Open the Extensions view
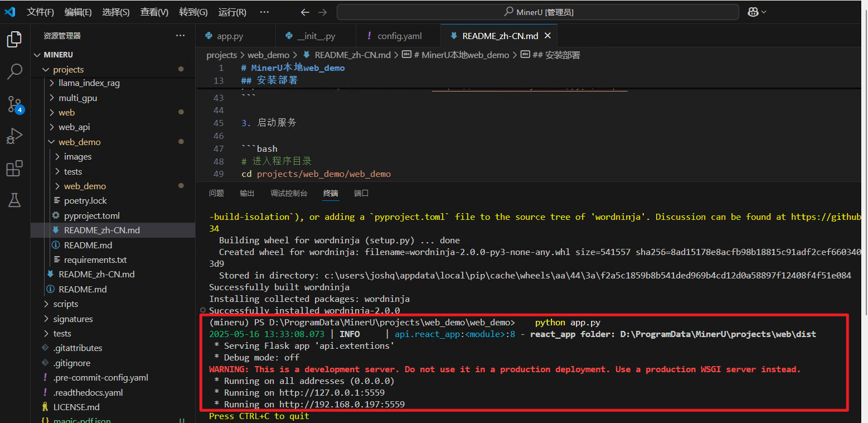868x423 pixels. 14,168
